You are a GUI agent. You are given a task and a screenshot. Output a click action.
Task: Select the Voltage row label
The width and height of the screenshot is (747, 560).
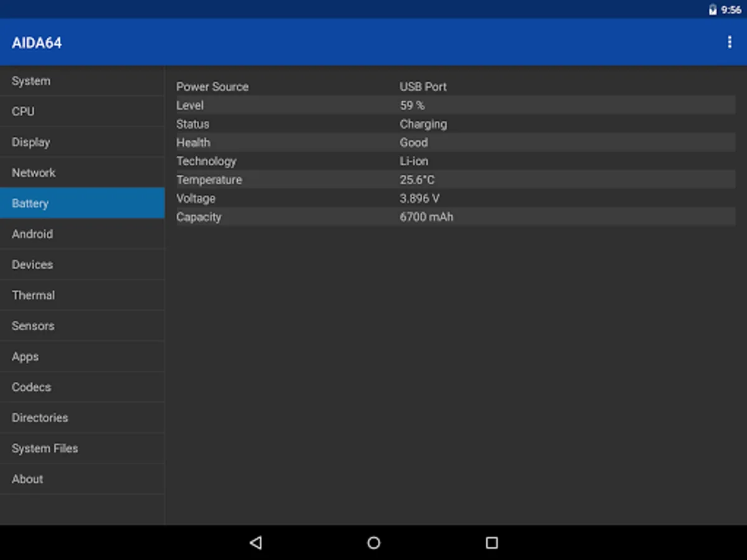pyautogui.click(x=196, y=198)
